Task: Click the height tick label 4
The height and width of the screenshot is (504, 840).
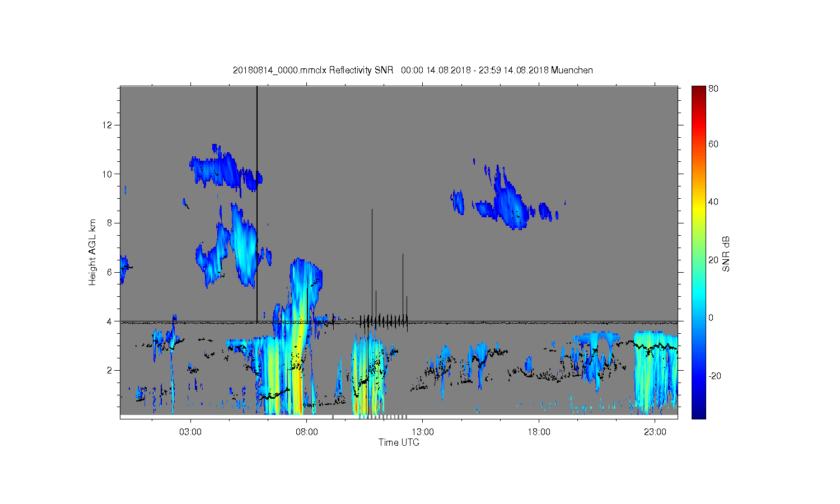Action: tap(110, 321)
